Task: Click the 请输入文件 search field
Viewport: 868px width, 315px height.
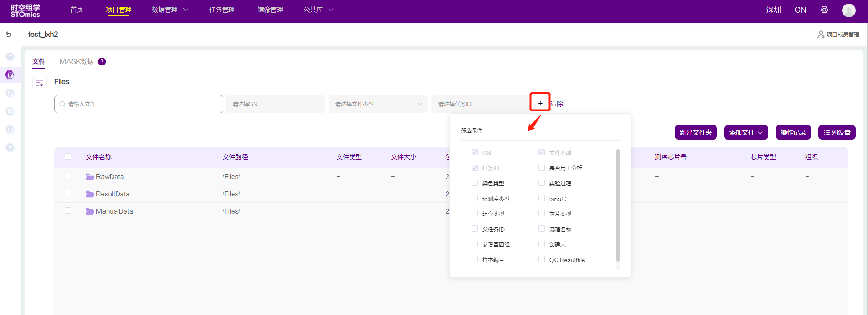Action: click(x=139, y=104)
